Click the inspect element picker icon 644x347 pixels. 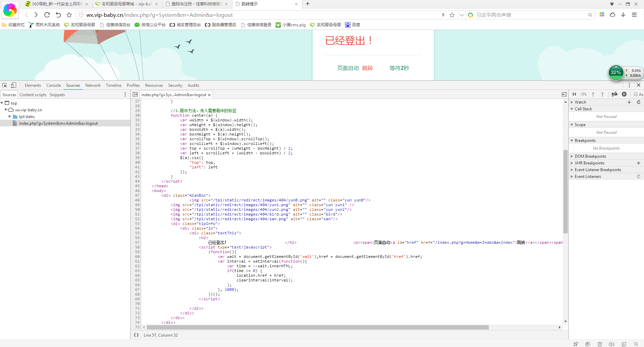click(x=4, y=85)
